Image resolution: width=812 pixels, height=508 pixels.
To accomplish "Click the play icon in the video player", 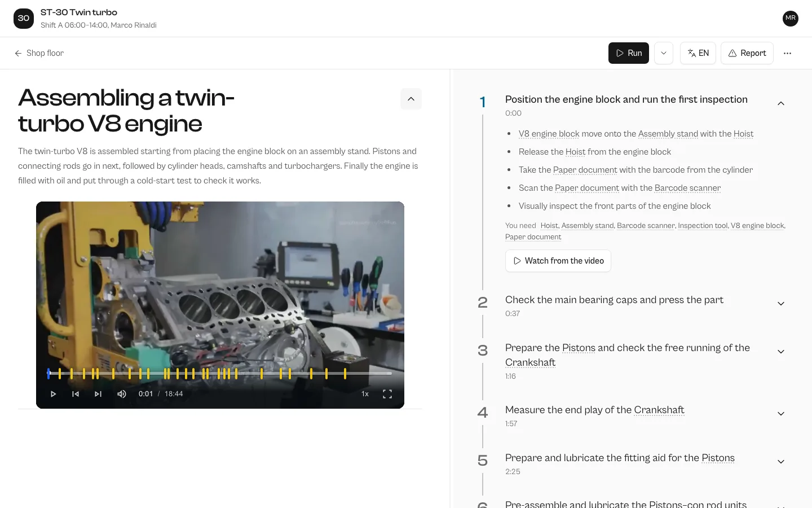I will click(53, 394).
